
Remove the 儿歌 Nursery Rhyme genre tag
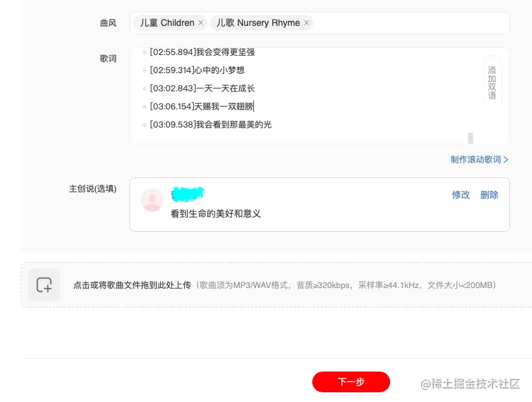coord(306,23)
